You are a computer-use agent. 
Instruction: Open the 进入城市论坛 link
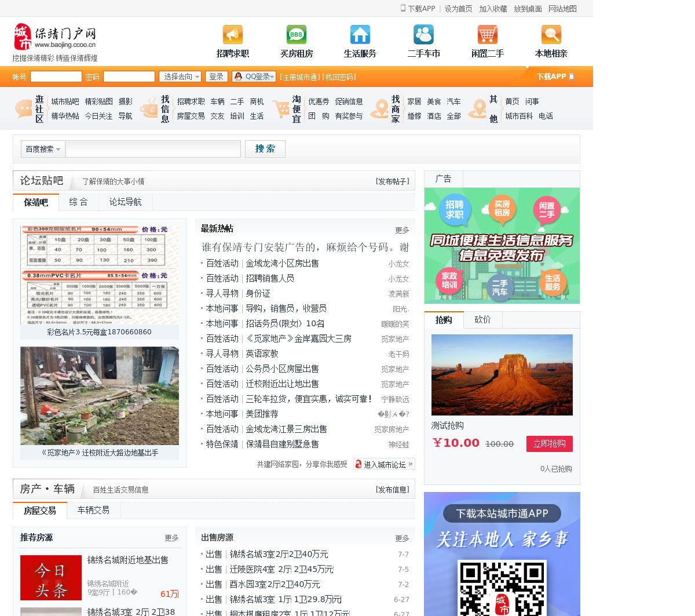[384, 464]
